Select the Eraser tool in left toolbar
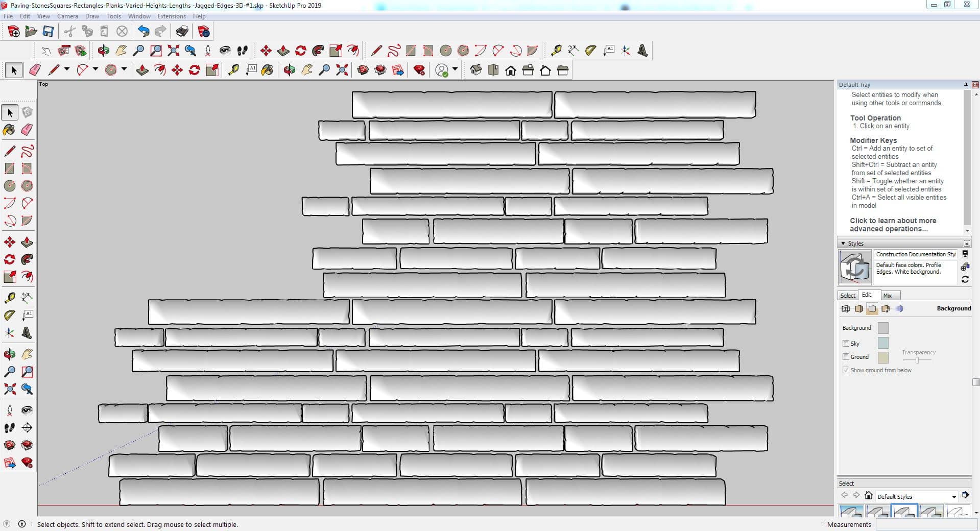The height and width of the screenshot is (531, 980). pos(27,130)
